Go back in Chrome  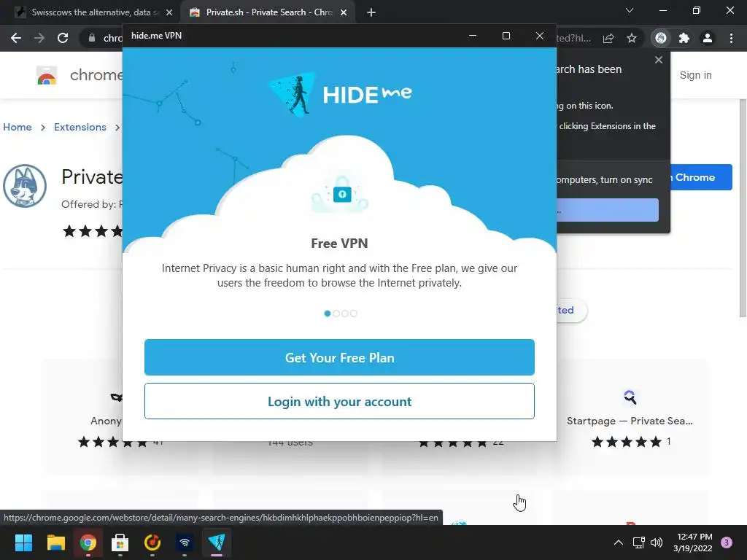tap(16, 38)
